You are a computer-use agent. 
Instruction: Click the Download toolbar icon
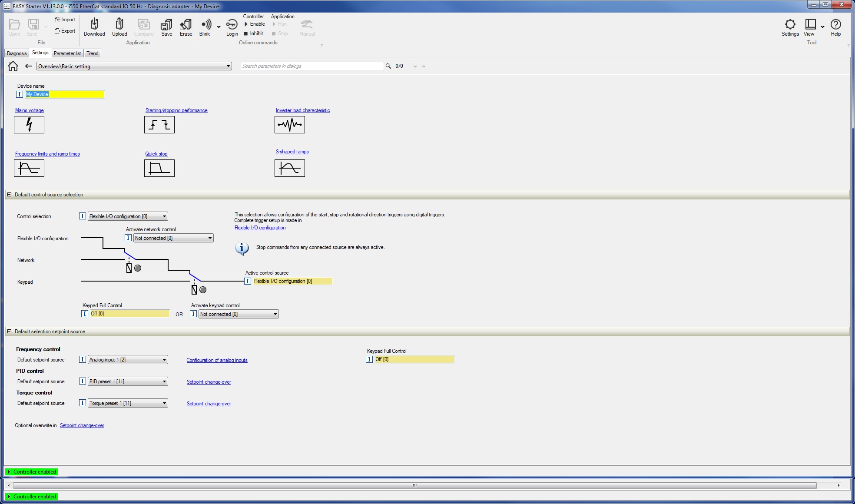point(94,27)
